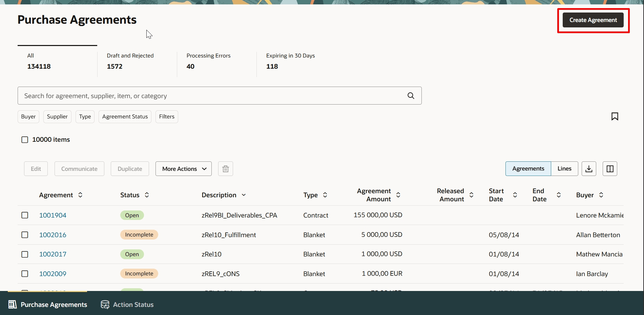
Task: Click amount 155 000,00 USD
Action: coord(378,215)
